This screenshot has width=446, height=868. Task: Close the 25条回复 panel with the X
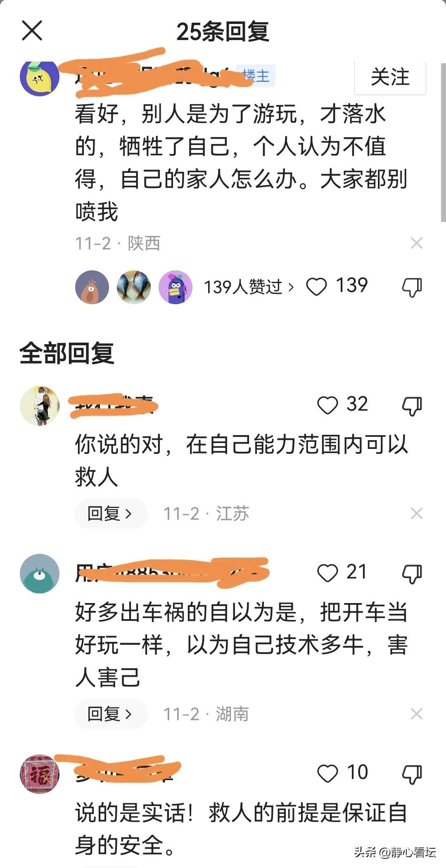coord(32,31)
